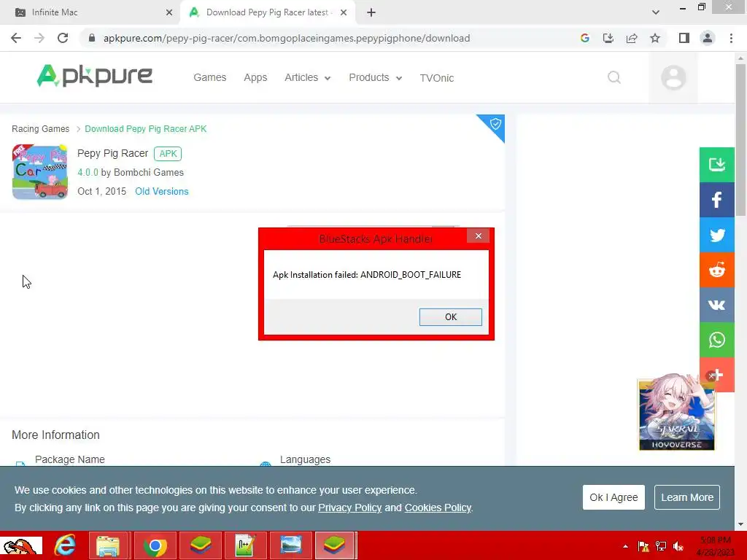This screenshot has width=747, height=560.
Task: Click the muted volume tray icon
Action: tap(678, 546)
